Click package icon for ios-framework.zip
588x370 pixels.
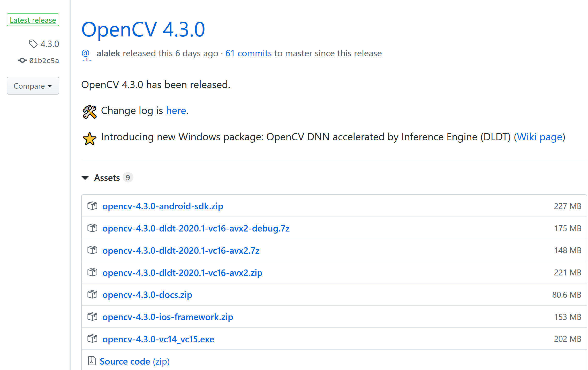click(x=92, y=317)
